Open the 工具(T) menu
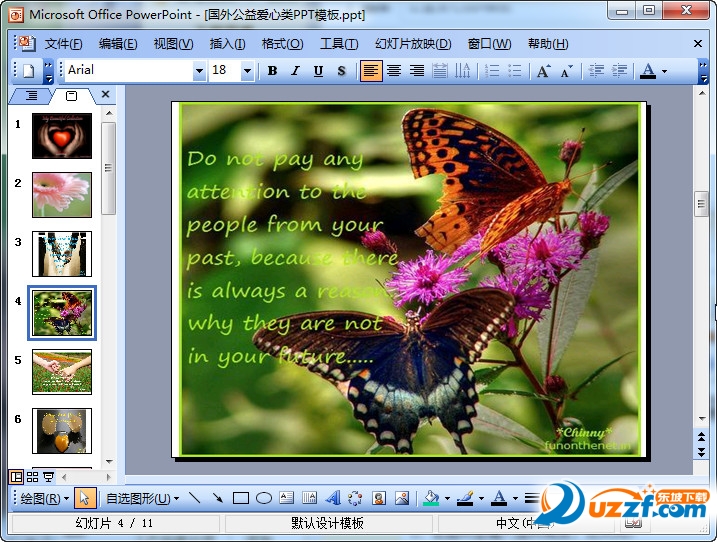 (x=339, y=44)
